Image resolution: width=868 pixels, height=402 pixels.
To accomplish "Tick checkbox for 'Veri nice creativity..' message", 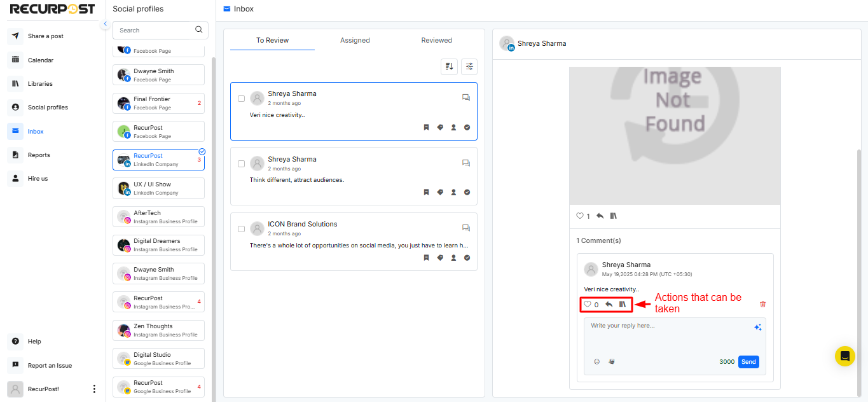I will [x=241, y=99].
